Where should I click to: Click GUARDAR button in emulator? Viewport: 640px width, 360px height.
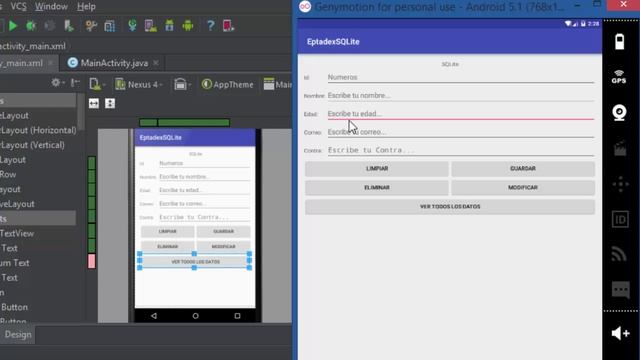pos(523,169)
